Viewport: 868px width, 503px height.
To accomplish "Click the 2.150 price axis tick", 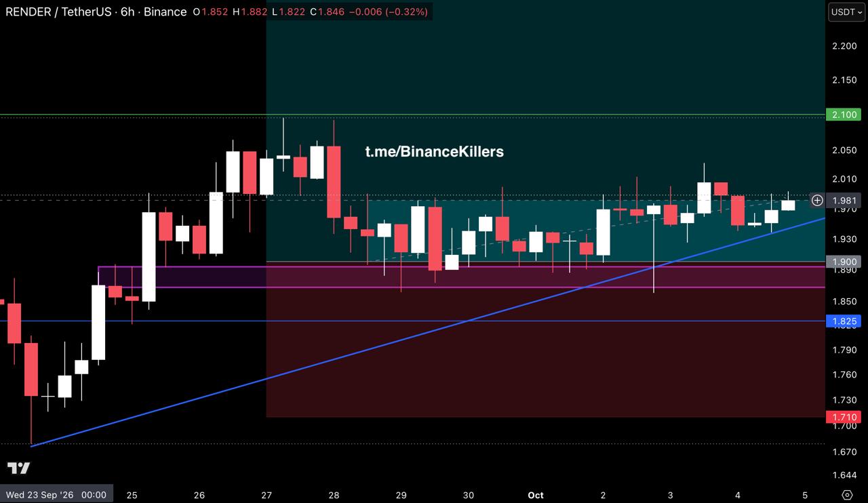I will (x=844, y=80).
